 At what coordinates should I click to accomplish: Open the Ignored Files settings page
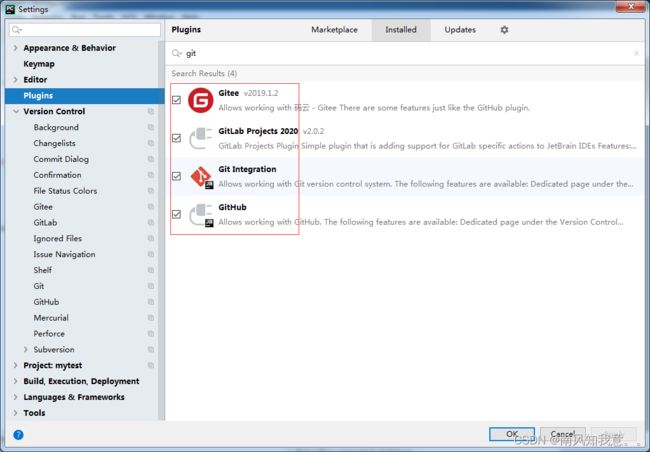click(x=58, y=238)
